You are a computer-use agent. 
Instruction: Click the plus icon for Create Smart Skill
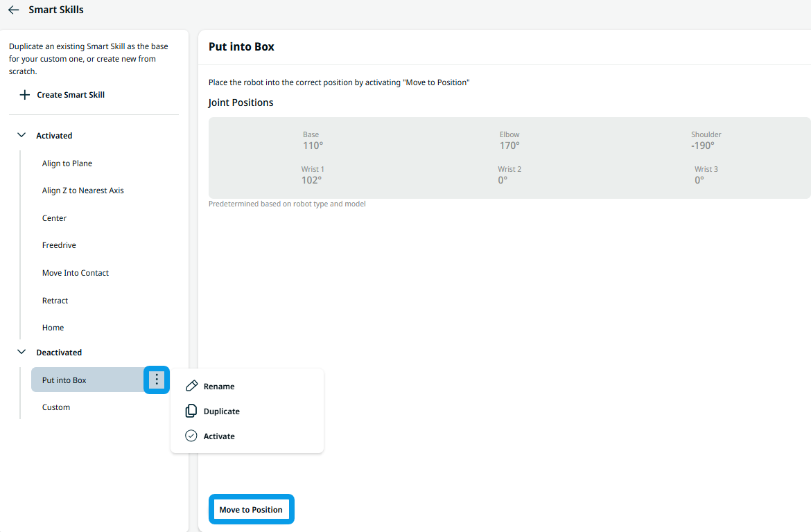click(24, 95)
